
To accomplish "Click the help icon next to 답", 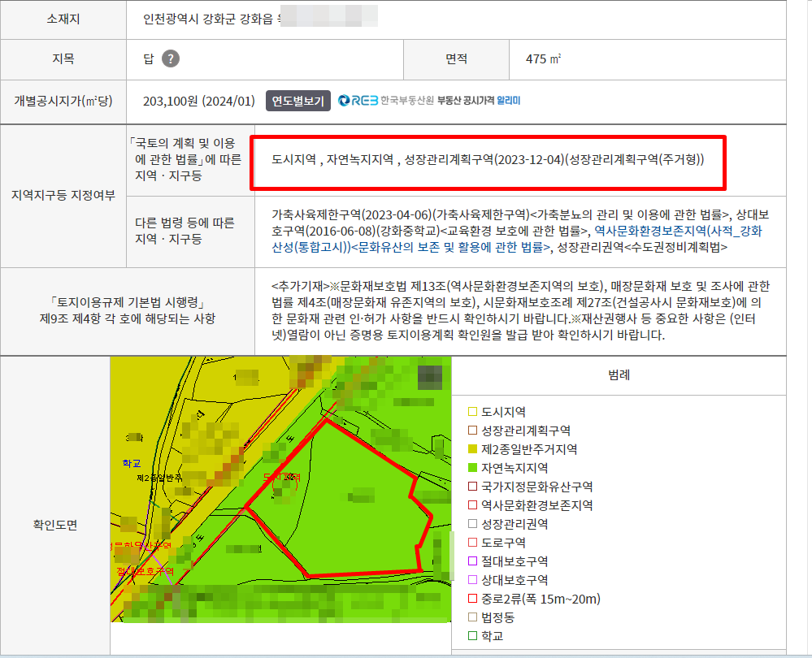I will coord(170,58).
